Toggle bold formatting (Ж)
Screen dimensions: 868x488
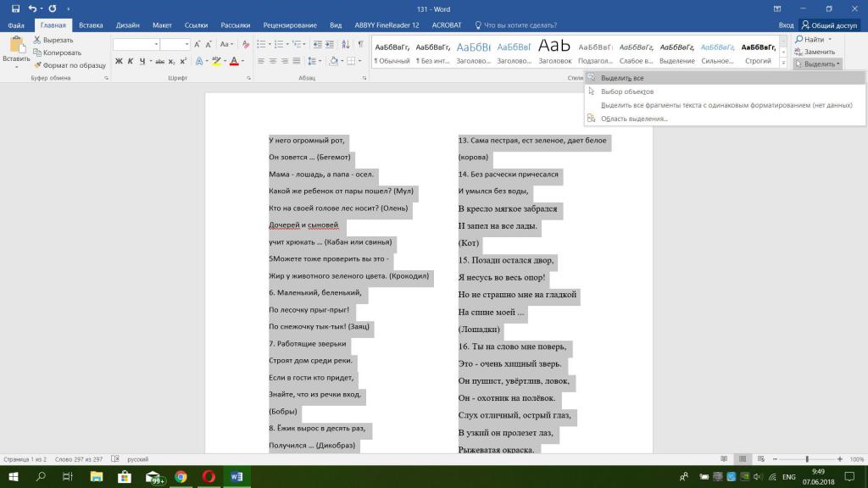(x=119, y=61)
